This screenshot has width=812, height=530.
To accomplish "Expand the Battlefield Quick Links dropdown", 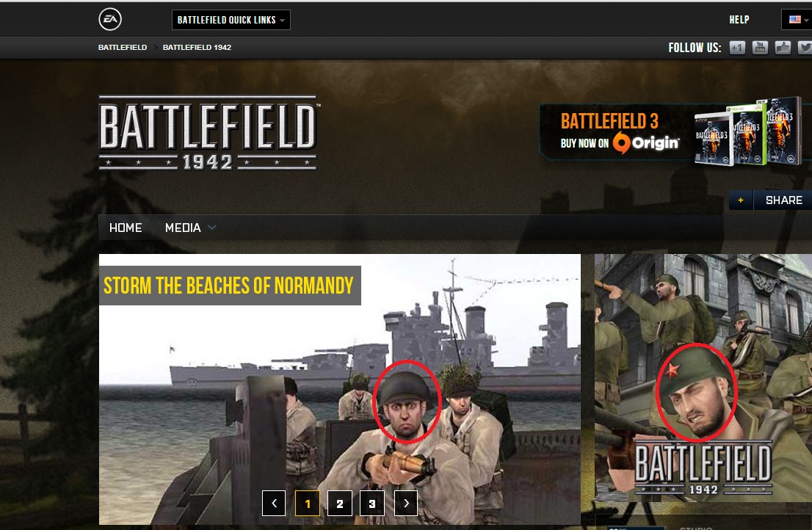I will [x=231, y=20].
